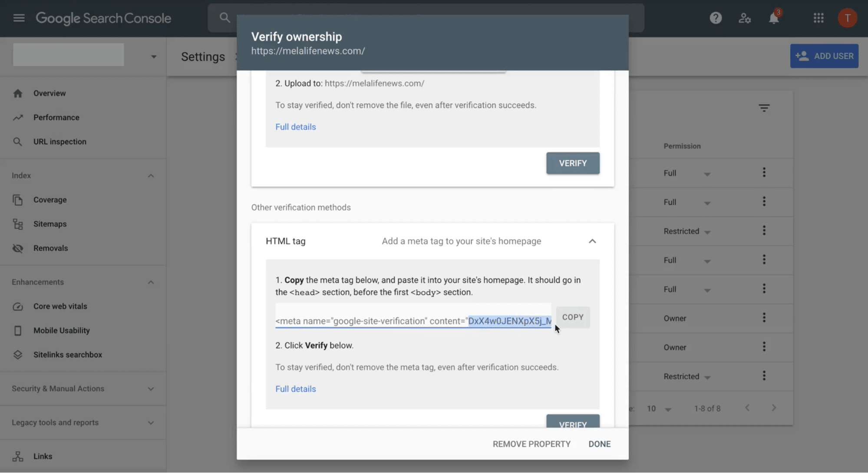The image size is (868, 473).
Task: Click the meta tag text field
Action: pos(413,321)
